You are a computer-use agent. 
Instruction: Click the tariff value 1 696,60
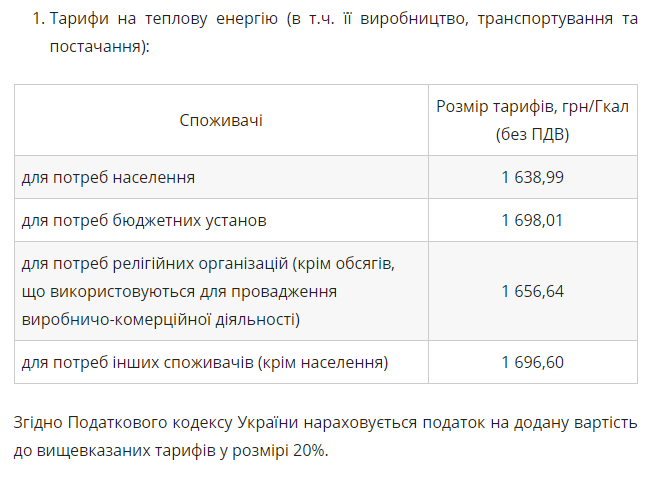[x=533, y=363]
